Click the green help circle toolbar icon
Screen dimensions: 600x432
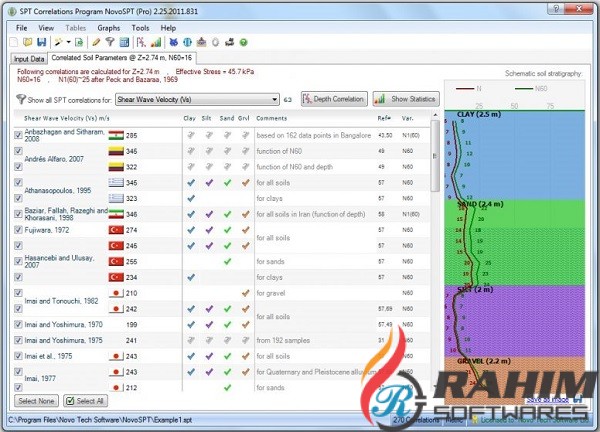[x=243, y=42]
